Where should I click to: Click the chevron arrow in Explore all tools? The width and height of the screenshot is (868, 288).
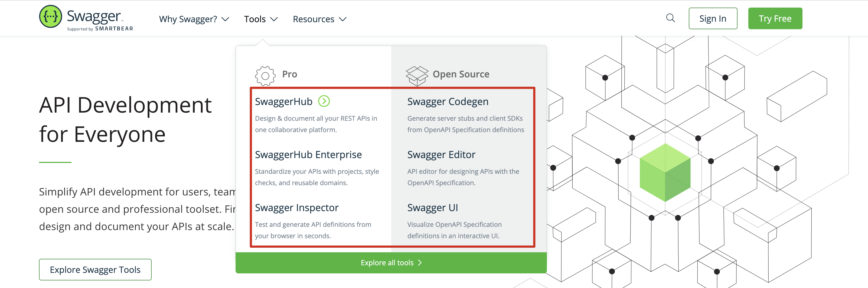tap(419, 263)
